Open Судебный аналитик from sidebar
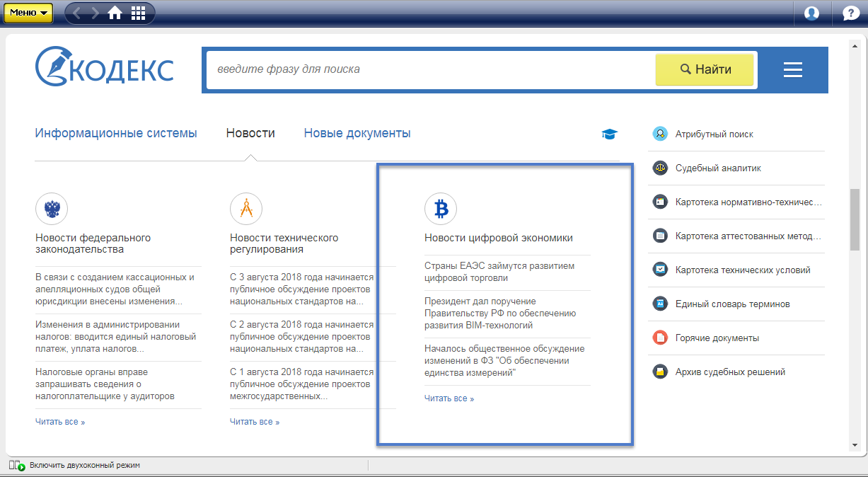The height and width of the screenshot is (477, 868). click(x=718, y=168)
